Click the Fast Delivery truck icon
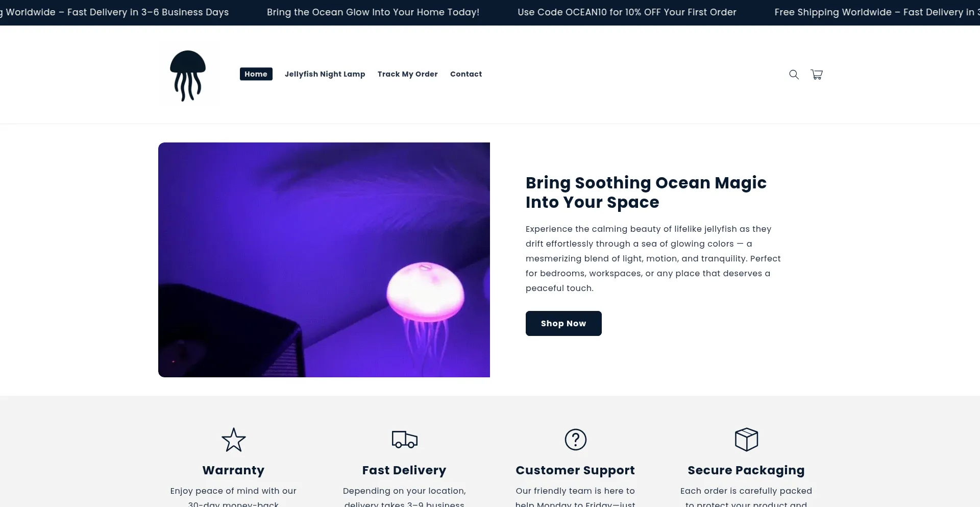Screen dimensions: 980x507 click(405, 439)
